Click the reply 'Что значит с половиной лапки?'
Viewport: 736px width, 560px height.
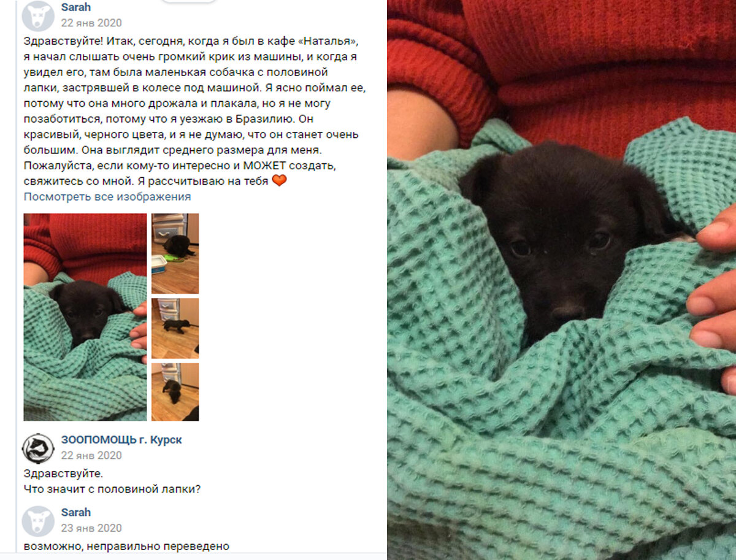[x=112, y=489]
